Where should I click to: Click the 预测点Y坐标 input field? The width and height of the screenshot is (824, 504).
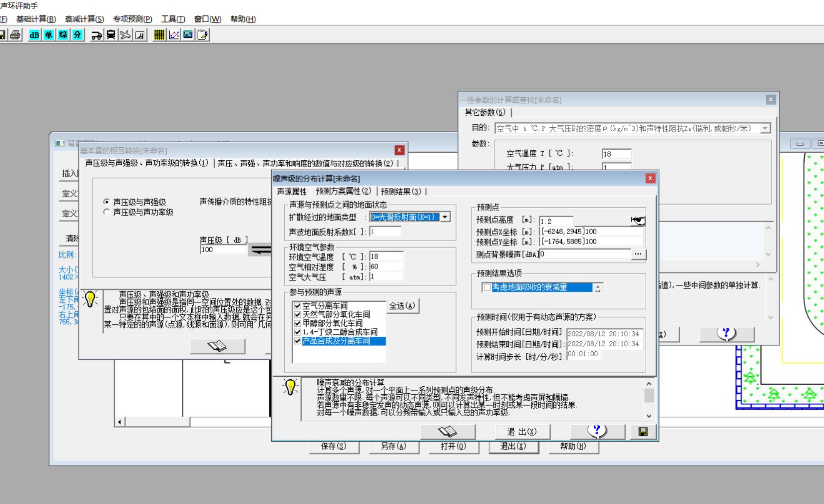tap(591, 242)
